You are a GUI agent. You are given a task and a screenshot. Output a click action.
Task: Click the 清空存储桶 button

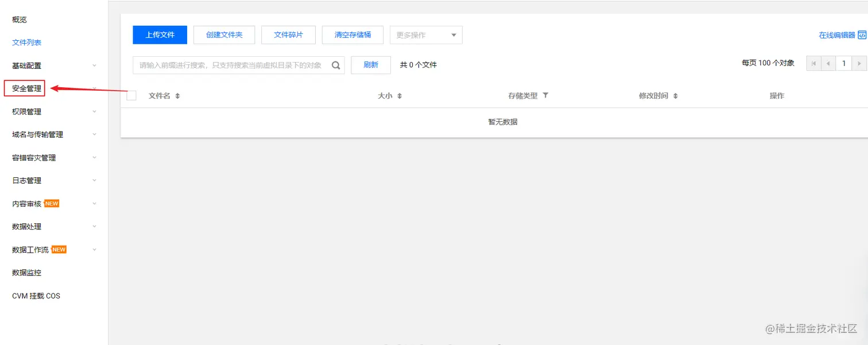coord(353,35)
